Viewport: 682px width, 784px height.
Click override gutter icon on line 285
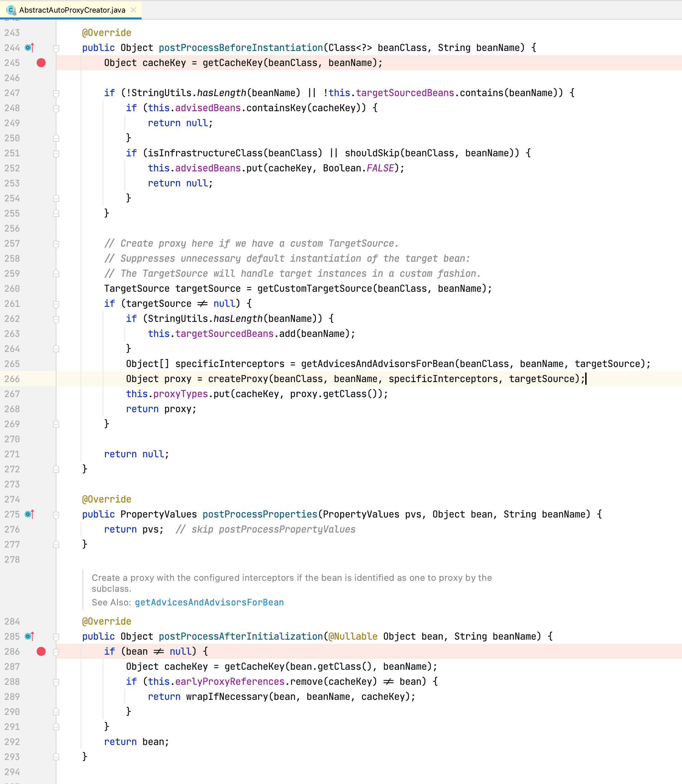pos(29,636)
